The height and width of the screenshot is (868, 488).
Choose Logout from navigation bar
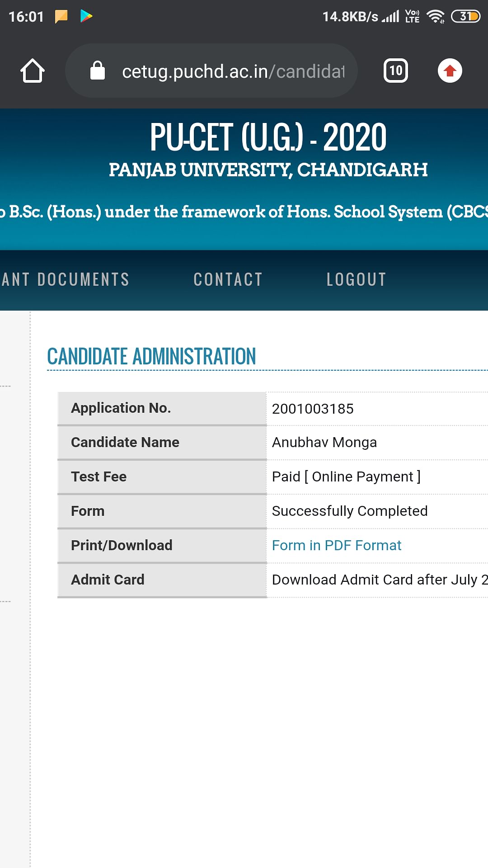click(357, 279)
